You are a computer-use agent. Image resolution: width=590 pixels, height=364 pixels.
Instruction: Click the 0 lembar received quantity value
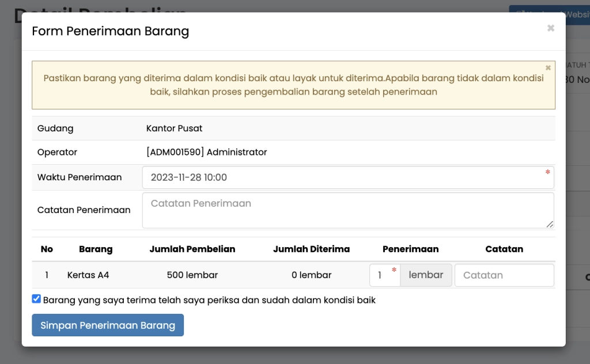(312, 275)
